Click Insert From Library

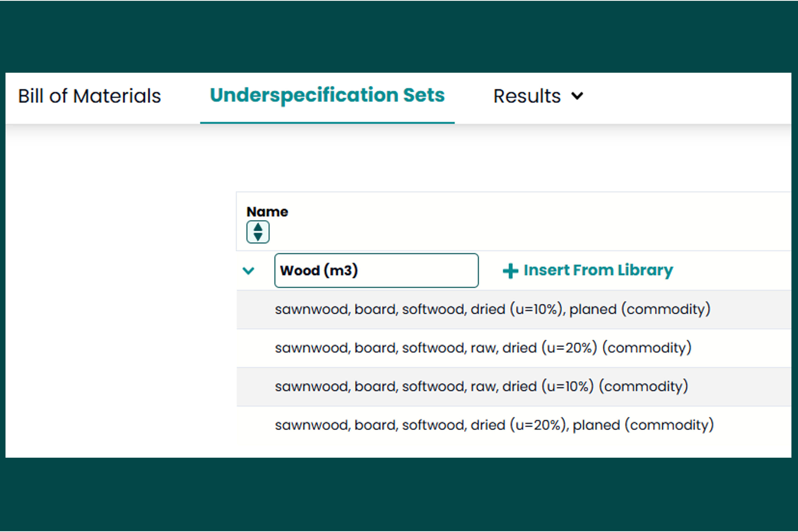pos(588,270)
